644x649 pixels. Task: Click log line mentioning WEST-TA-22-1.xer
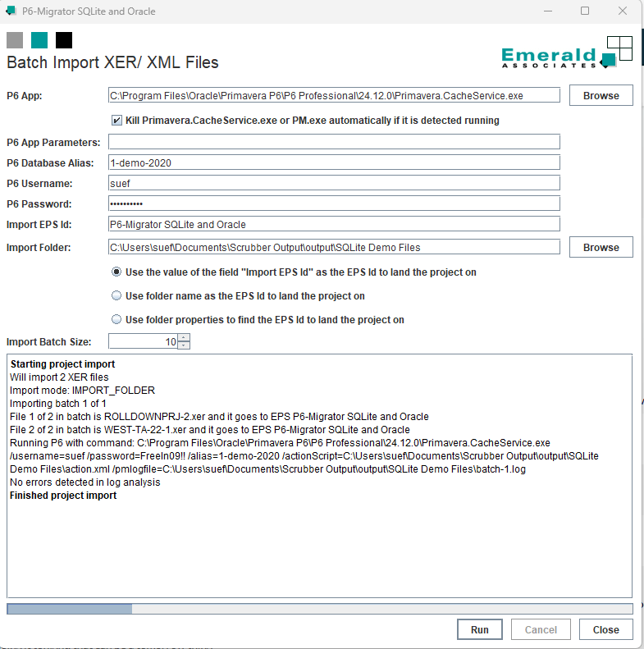[210, 430]
